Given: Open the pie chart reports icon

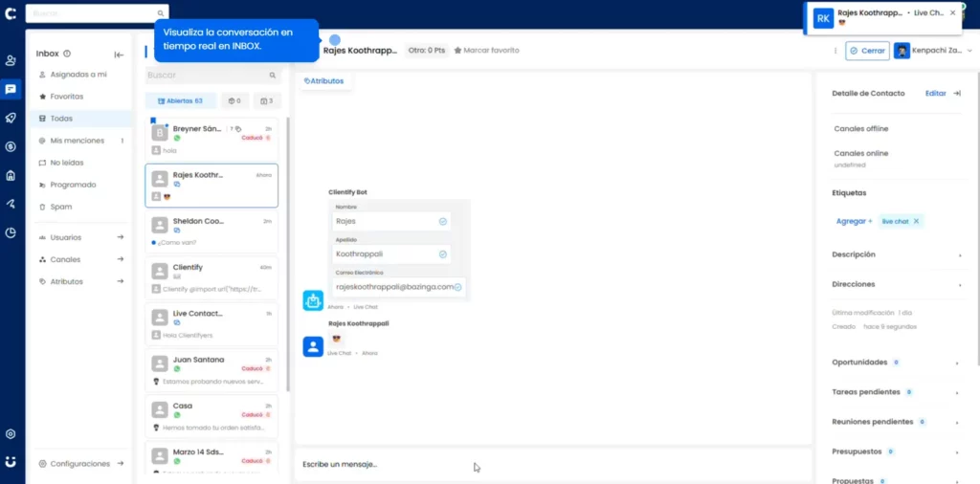Looking at the screenshot, I should tap(11, 233).
